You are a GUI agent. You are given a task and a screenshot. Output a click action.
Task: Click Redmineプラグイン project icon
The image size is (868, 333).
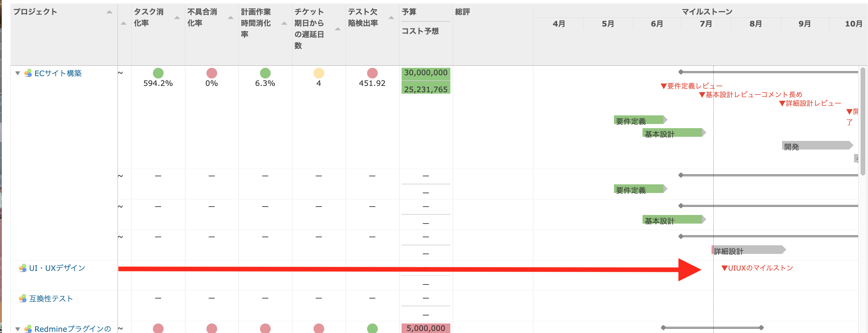tap(28, 328)
